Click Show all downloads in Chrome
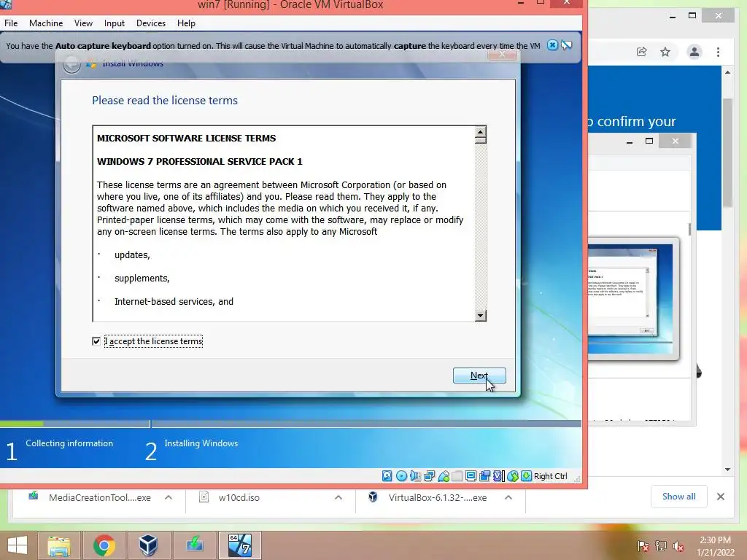Image resolution: width=747 pixels, height=560 pixels. coord(679,497)
